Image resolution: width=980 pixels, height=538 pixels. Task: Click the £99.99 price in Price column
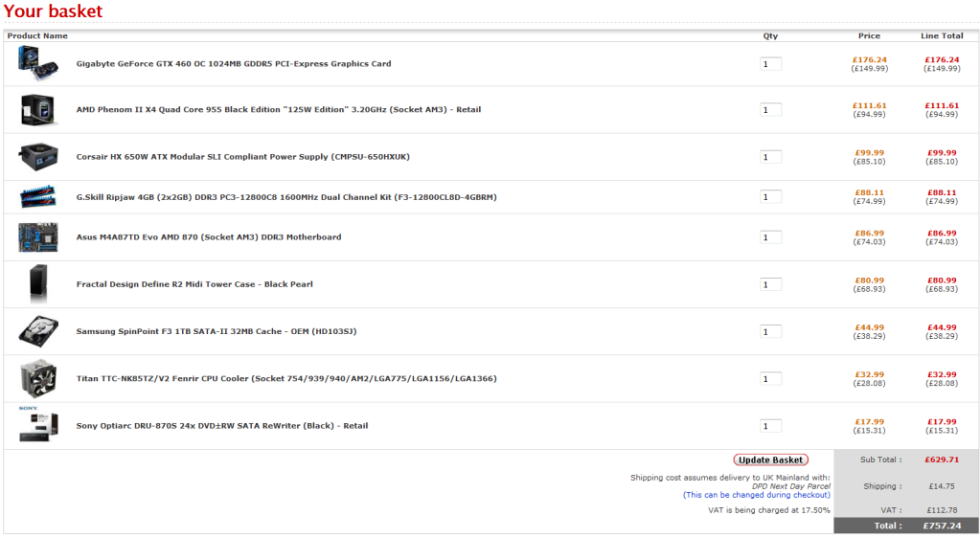(x=870, y=152)
